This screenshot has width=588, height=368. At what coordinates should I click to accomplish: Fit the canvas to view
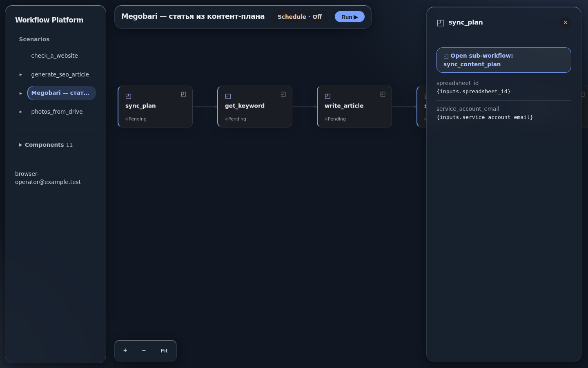tap(164, 350)
